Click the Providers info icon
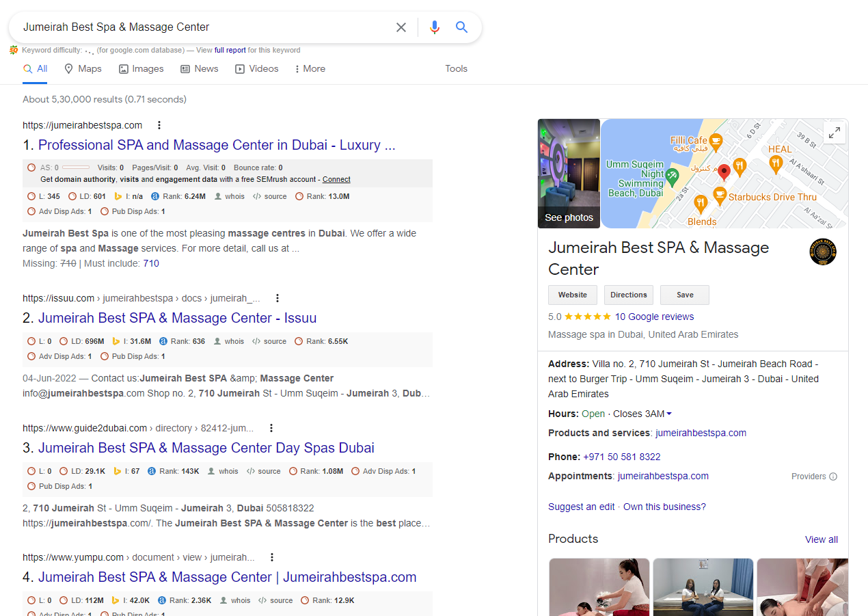Viewport: 868px width, 616px height. pos(833,477)
